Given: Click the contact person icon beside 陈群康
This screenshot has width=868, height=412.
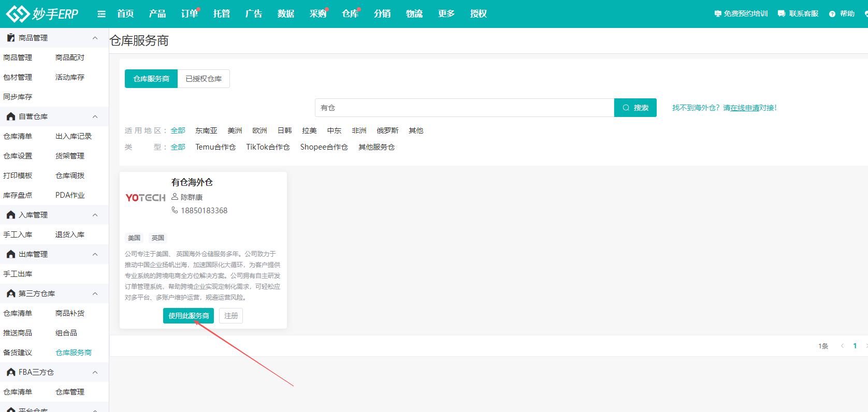Looking at the screenshot, I should click(175, 197).
